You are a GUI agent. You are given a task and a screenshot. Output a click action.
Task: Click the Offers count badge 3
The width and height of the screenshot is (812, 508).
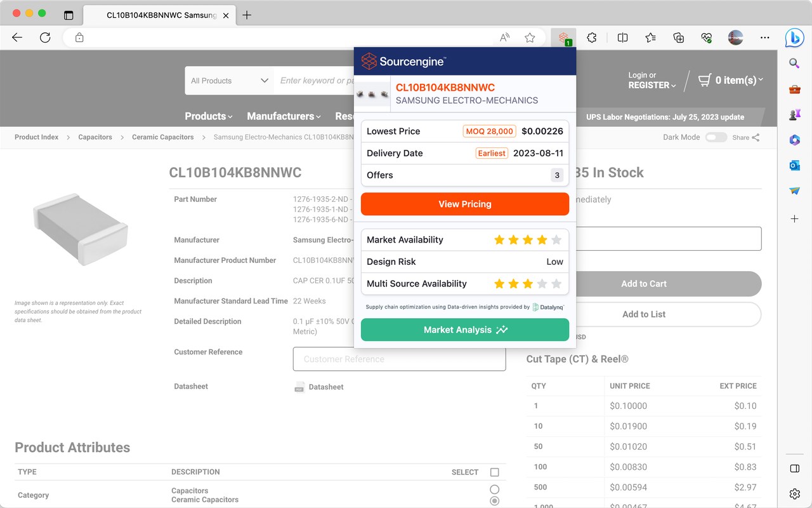click(557, 175)
